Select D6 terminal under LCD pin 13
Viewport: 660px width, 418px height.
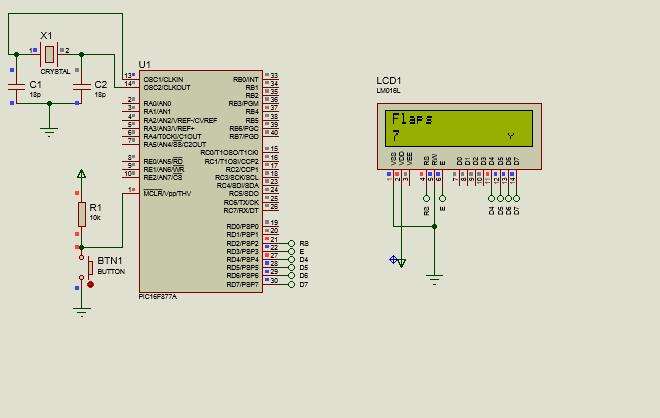point(508,198)
